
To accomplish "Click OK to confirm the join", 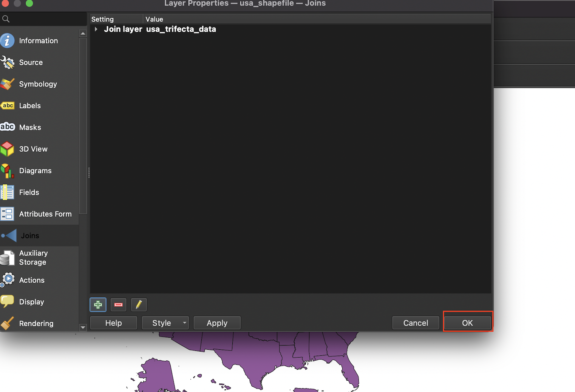I will (x=467, y=323).
